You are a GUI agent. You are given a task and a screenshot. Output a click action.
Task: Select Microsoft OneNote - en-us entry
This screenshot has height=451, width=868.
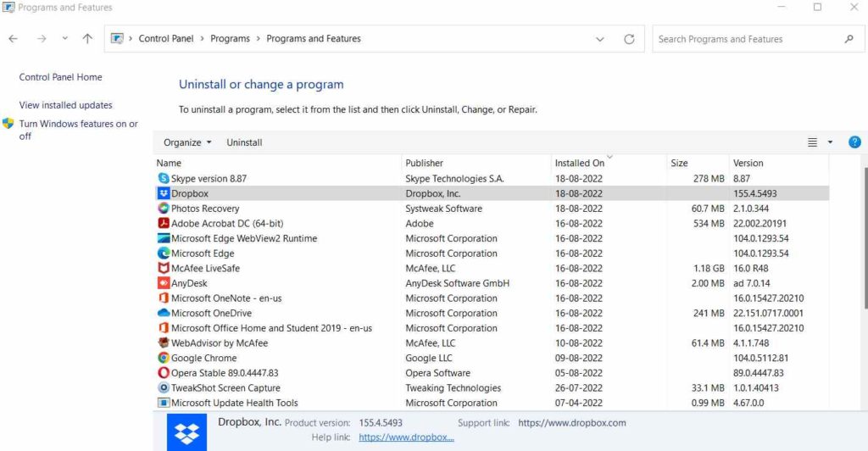tap(226, 298)
